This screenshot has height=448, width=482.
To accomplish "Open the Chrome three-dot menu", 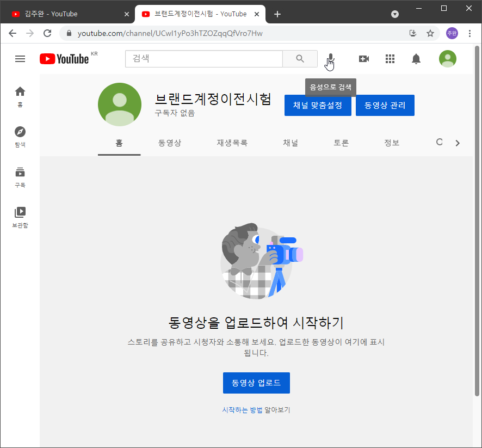I will (469, 33).
